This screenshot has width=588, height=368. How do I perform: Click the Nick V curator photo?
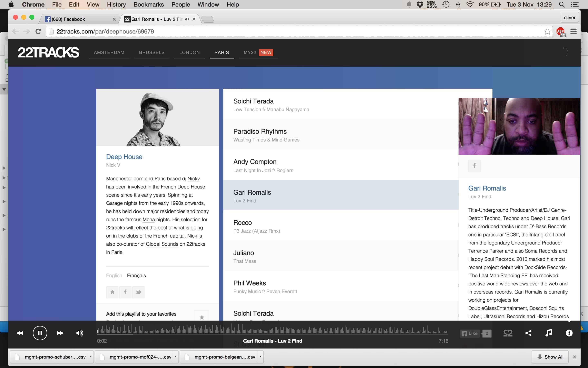point(157,117)
